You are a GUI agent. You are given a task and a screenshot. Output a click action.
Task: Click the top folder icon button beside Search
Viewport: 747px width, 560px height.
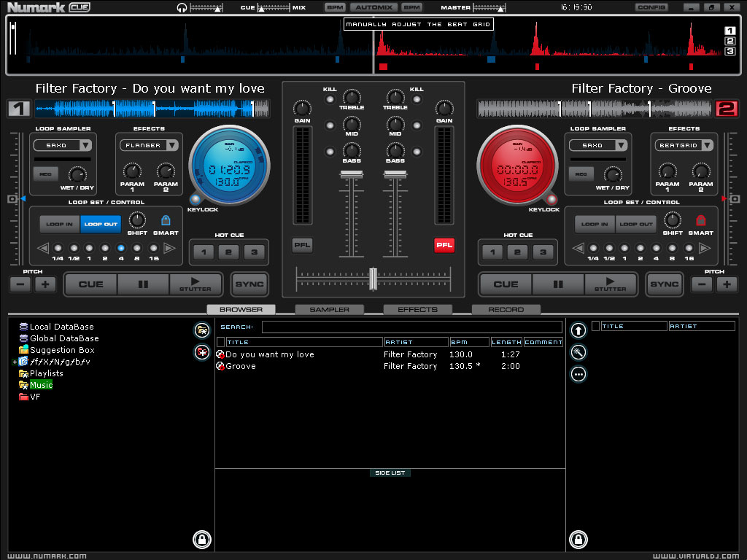pyautogui.click(x=202, y=330)
